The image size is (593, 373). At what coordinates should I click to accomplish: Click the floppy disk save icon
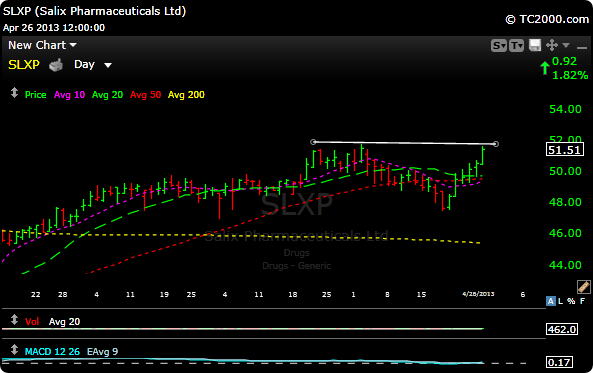click(x=535, y=45)
